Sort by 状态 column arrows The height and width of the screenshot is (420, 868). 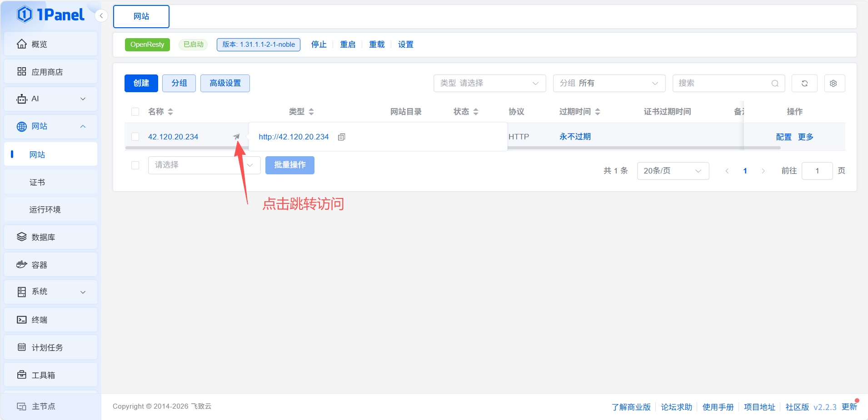(476, 112)
